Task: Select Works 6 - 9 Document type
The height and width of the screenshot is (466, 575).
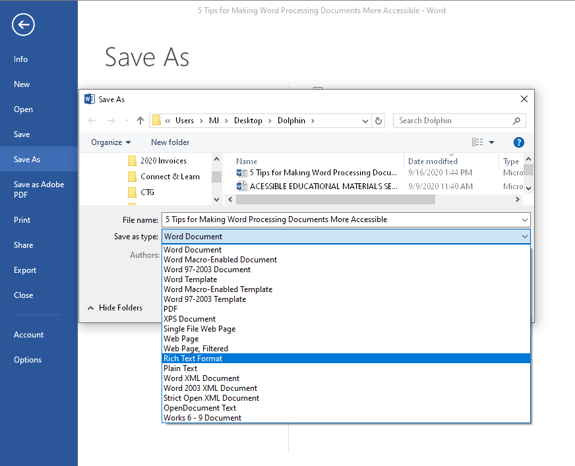Action: pyautogui.click(x=346, y=418)
